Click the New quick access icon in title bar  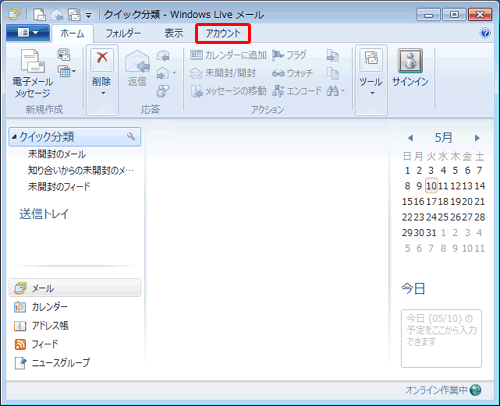40,14
